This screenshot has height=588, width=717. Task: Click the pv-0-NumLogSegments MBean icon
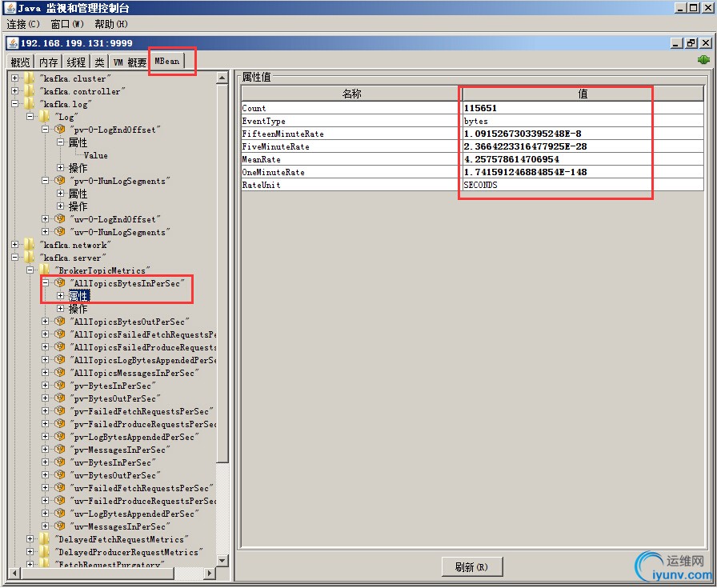coord(59,181)
